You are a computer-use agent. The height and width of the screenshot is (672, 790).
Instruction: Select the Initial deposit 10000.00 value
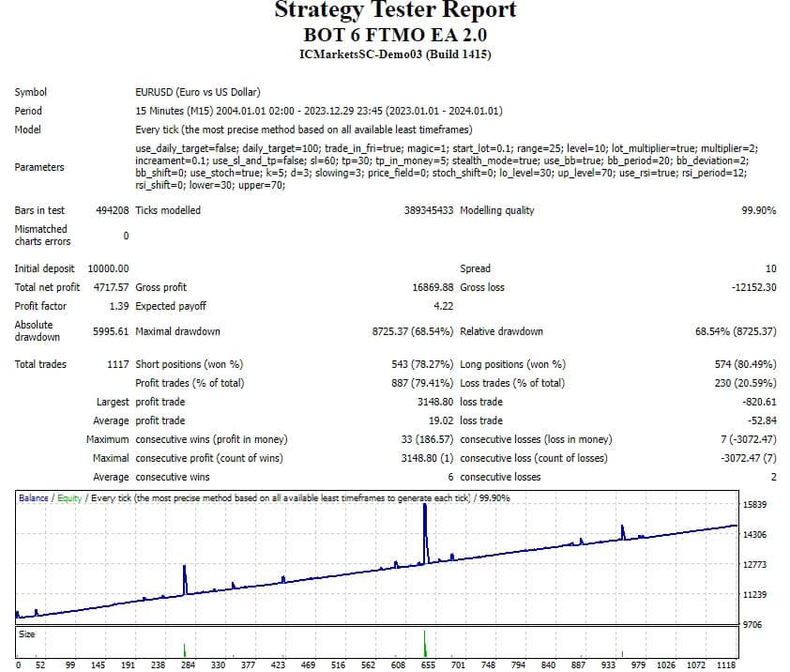coord(108,268)
